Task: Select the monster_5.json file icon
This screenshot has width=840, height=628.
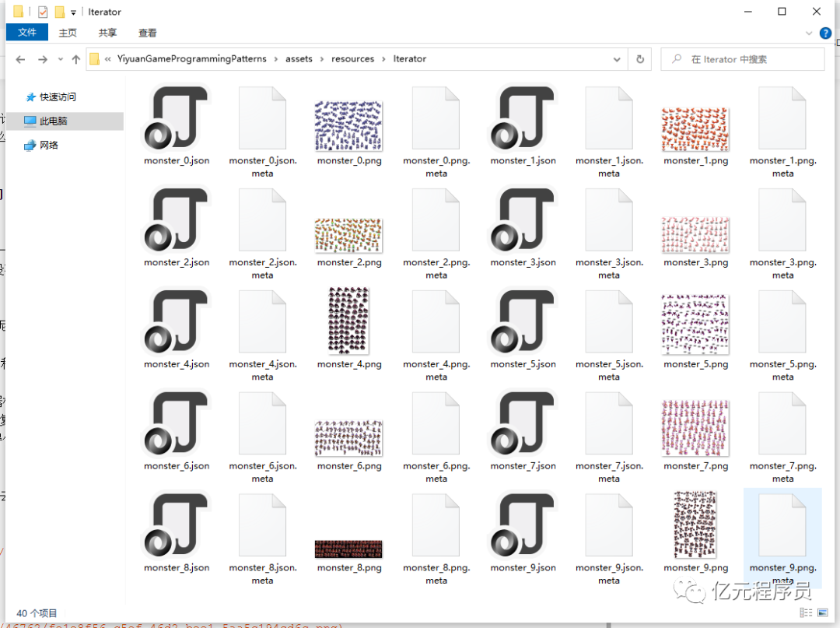Action: coord(523,321)
